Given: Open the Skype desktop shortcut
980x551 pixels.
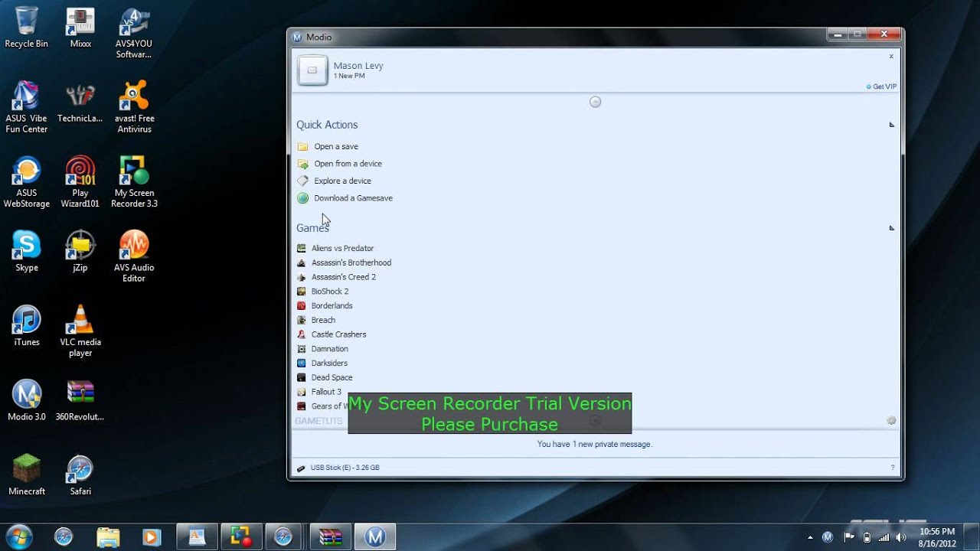Looking at the screenshot, I should click(27, 251).
